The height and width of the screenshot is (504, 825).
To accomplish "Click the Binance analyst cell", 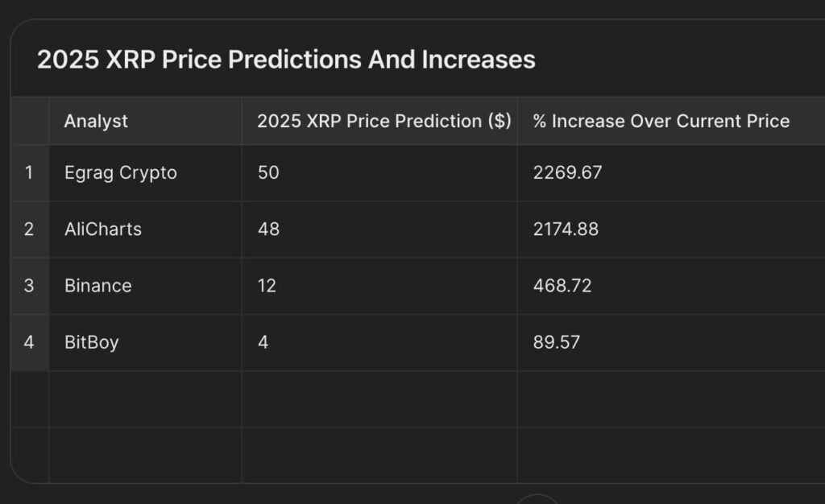I will coord(98,286).
